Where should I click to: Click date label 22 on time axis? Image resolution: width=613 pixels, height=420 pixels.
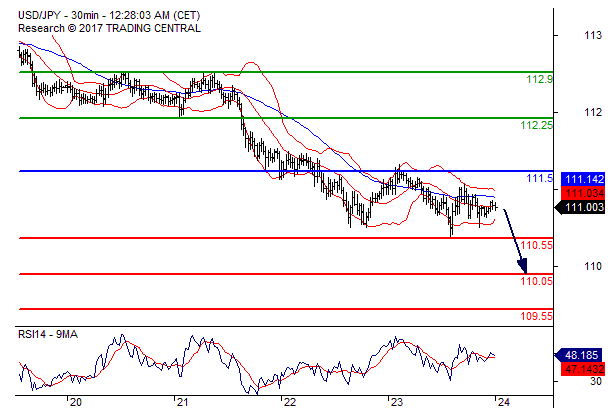click(x=289, y=402)
